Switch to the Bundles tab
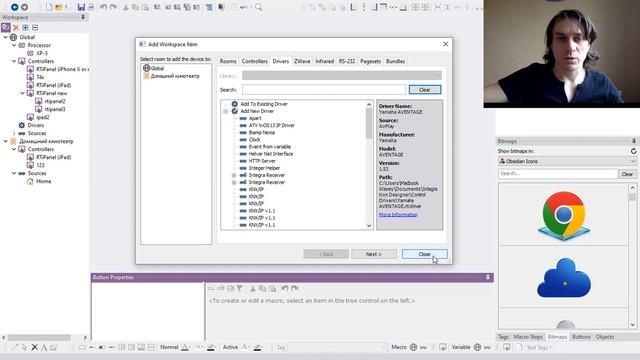Image resolution: width=640 pixels, height=360 pixels. [395, 61]
